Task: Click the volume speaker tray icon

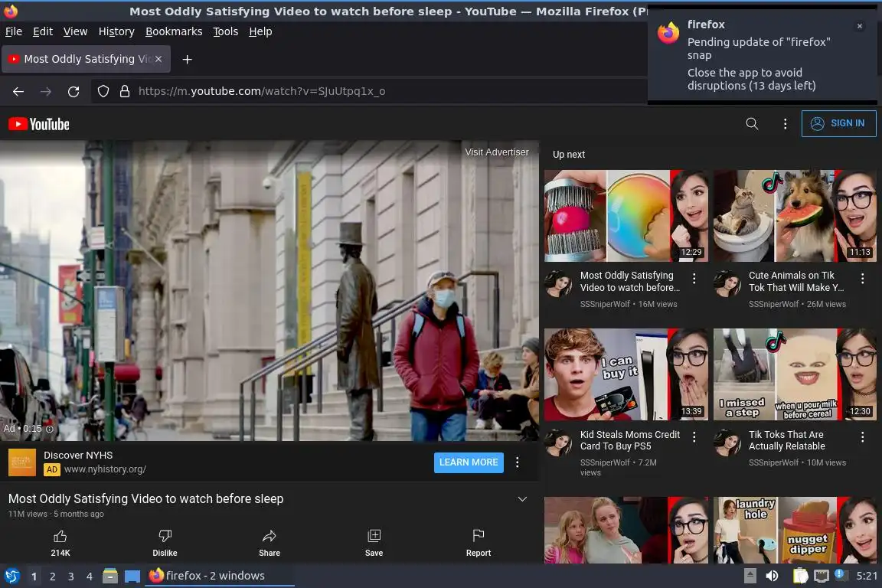Action: pos(772,577)
